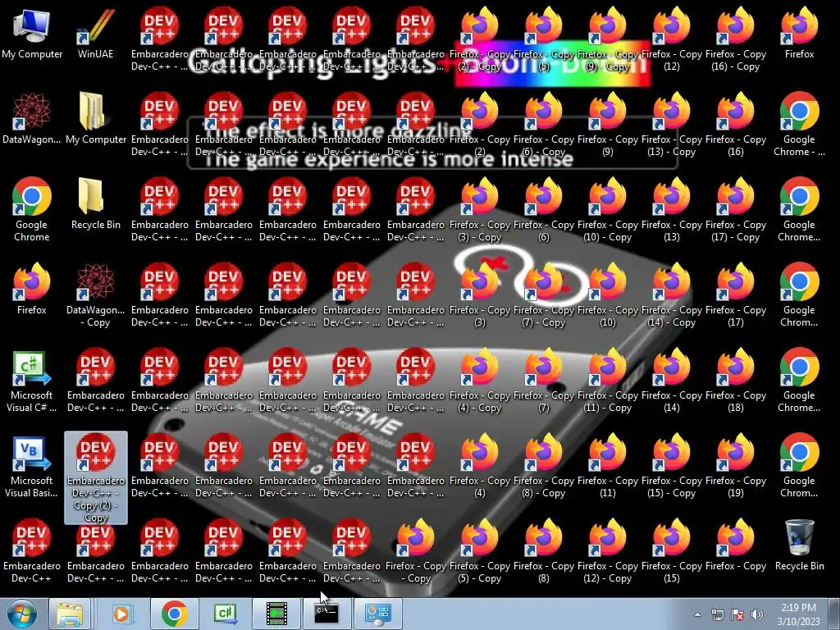This screenshot has height=630, width=840.
Task: Show hidden system tray icons
Action: point(697,614)
